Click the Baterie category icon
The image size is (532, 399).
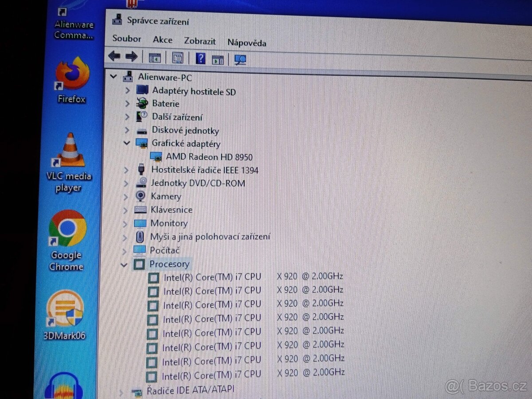click(142, 104)
